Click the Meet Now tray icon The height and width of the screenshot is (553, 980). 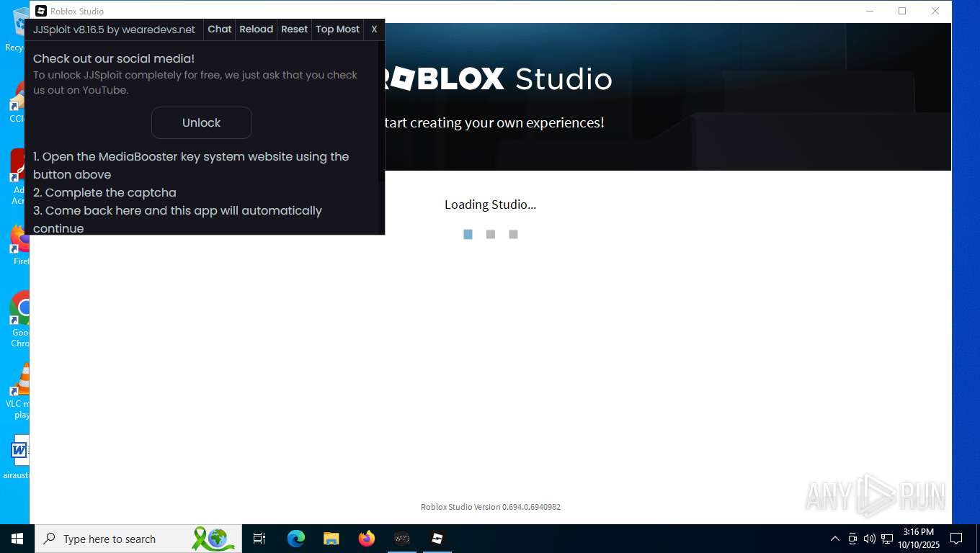852,539
